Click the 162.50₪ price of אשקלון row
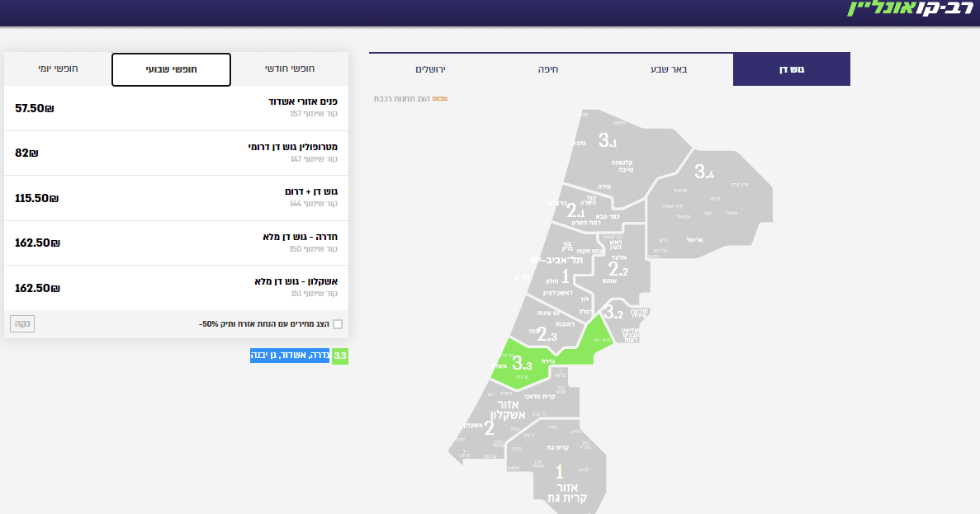Screen dimensions: 980x514 click(x=37, y=288)
